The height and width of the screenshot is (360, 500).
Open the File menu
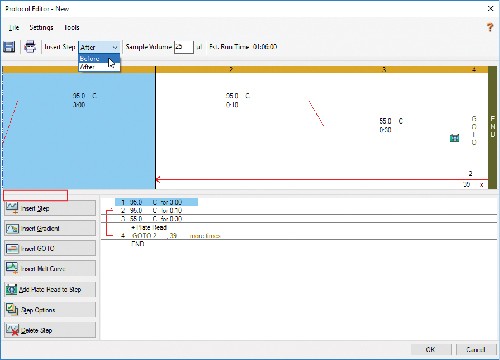[14, 27]
